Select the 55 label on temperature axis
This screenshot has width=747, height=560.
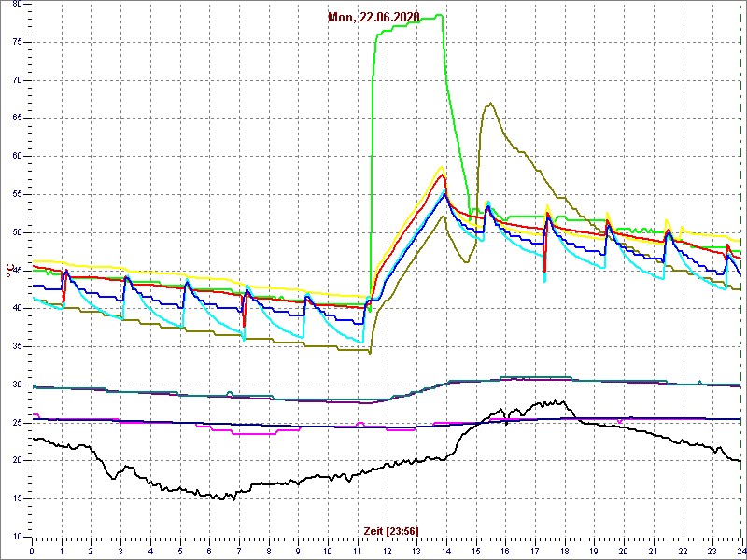point(17,194)
